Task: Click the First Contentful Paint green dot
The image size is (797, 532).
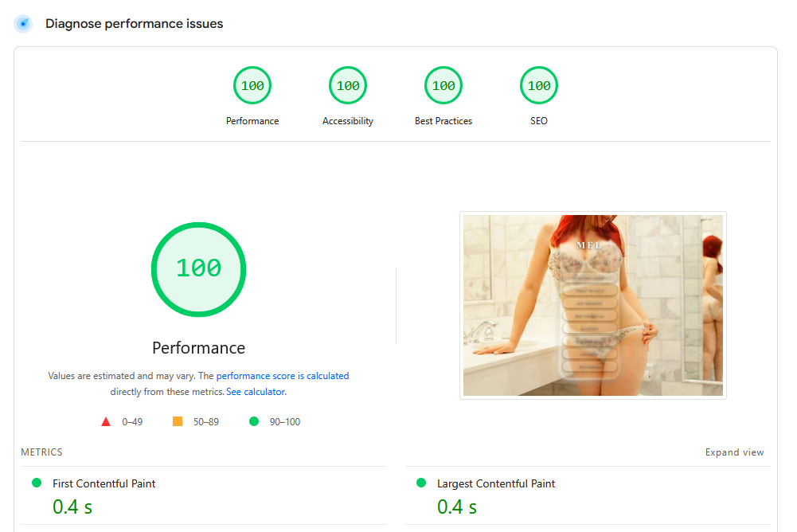Action: 36,483
